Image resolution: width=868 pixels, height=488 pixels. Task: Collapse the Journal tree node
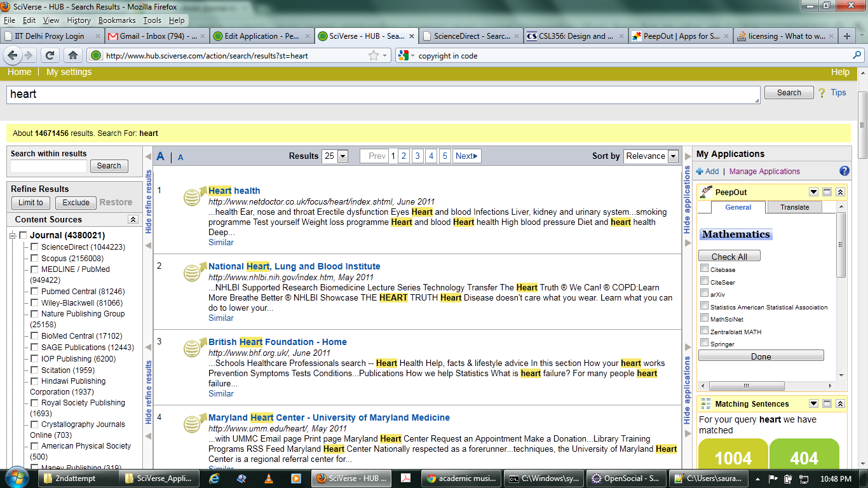(13, 236)
